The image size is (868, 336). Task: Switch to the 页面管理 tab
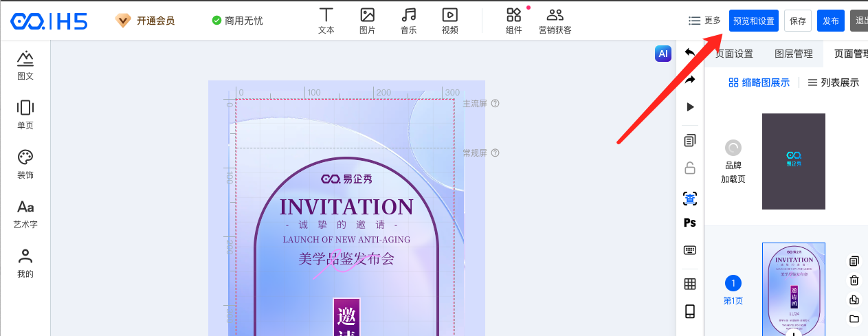pos(851,54)
